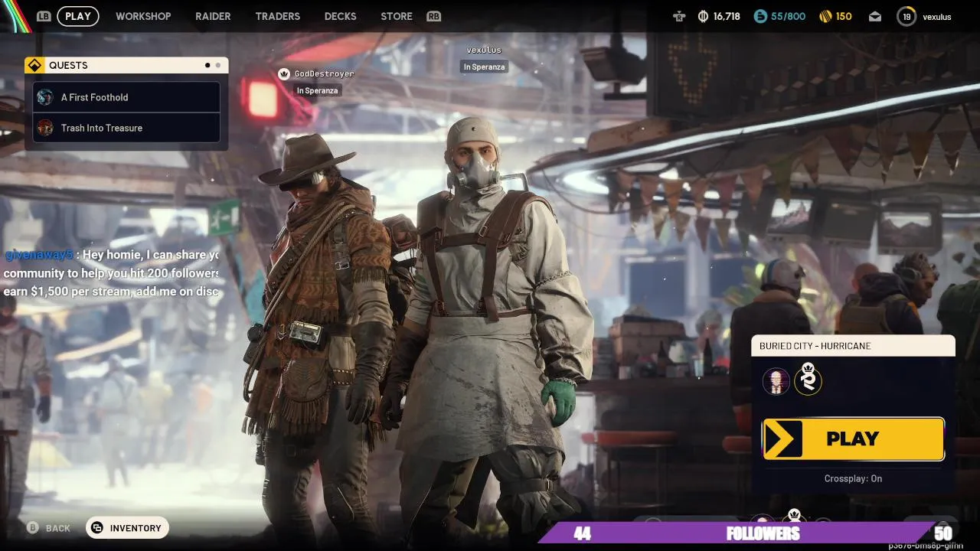The height and width of the screenshot is (551, 980).
Task: Click the 150 token balance
Action: coord(844,16)
